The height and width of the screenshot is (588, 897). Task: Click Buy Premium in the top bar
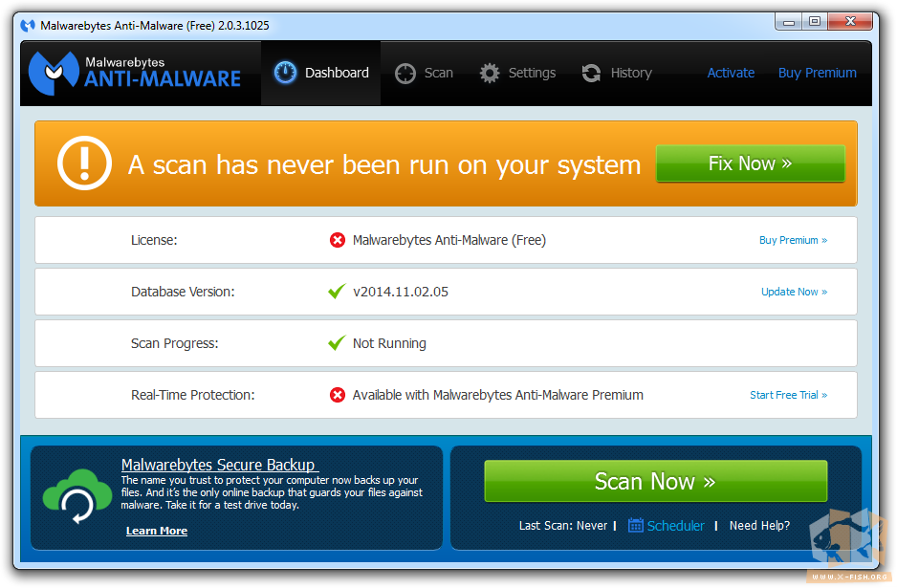tap(817, 73)
